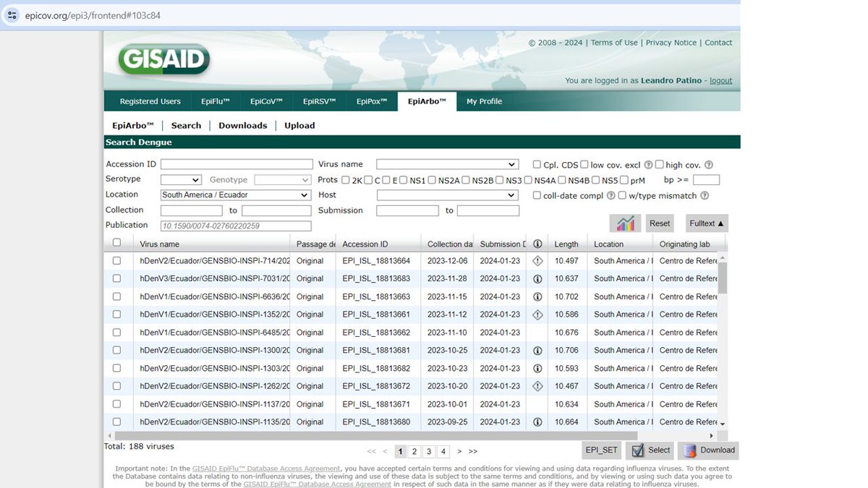Viewport: 868px width, 488px height.
Task: Open the Virus name dropdown
Action: (x=448, y=164)
